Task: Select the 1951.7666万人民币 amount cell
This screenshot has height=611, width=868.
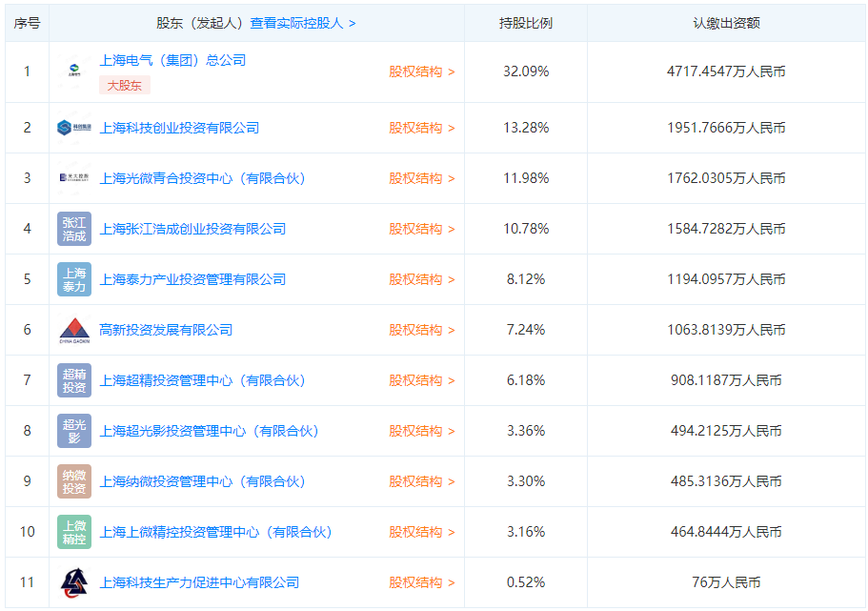Action: [x=726, y=128]
